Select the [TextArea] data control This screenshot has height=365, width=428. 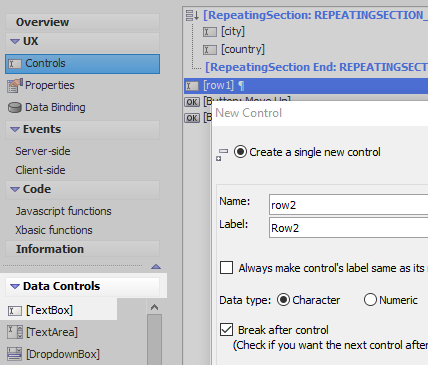pyautogui.click(x=52, y=332)
